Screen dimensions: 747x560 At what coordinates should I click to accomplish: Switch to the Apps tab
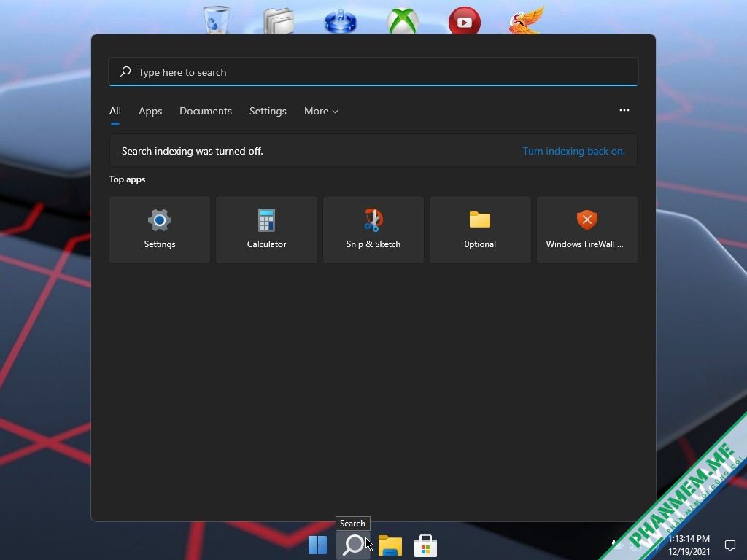tap(150, 111)
